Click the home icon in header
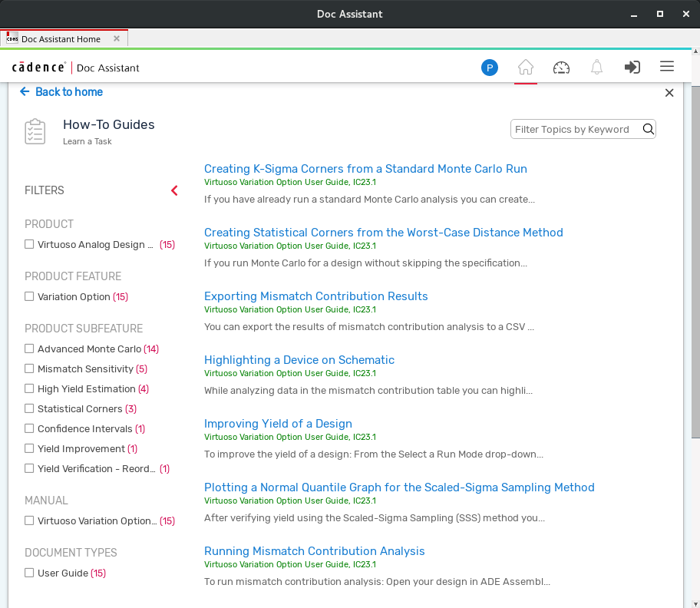 (x=526, y=68)
